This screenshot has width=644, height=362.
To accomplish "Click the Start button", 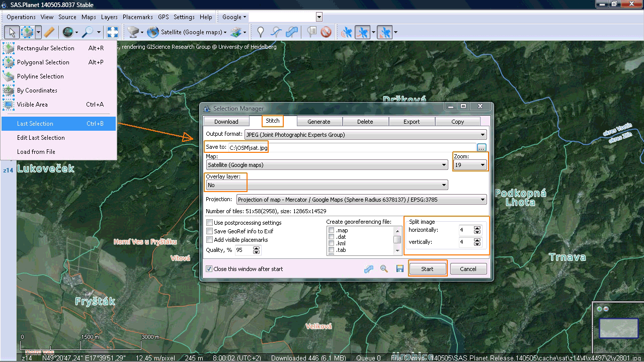I will (427, 269).
